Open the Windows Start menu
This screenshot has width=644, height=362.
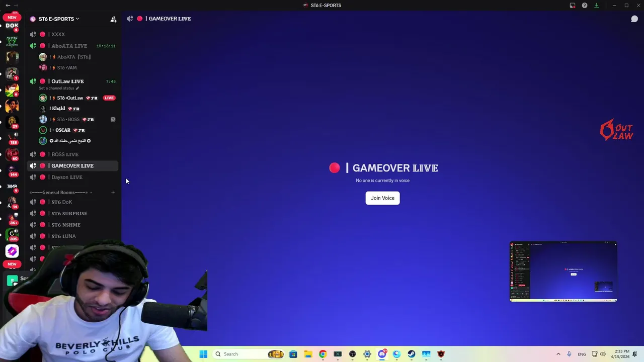pyautogui.click(x=203, y=354)
